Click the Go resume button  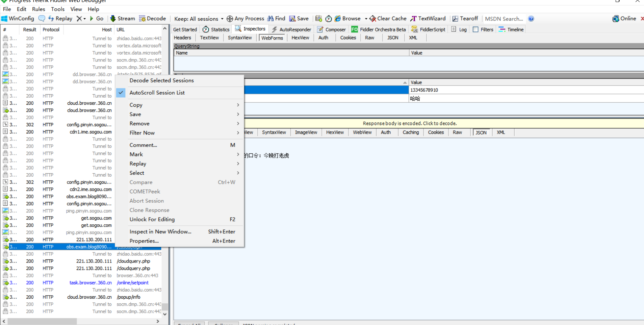point(97,19)
